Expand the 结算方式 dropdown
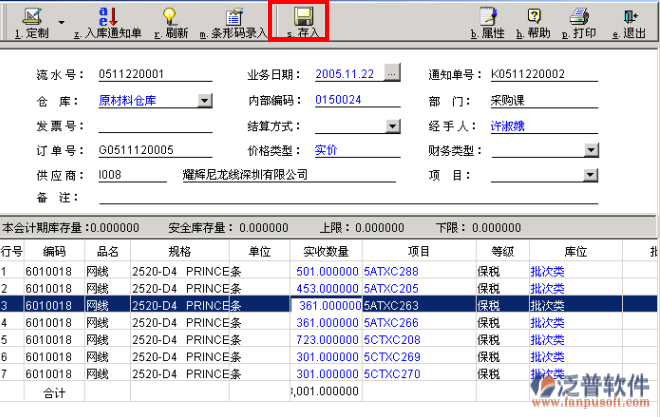This screenshot has height=417, width=660. coord(393,125)
